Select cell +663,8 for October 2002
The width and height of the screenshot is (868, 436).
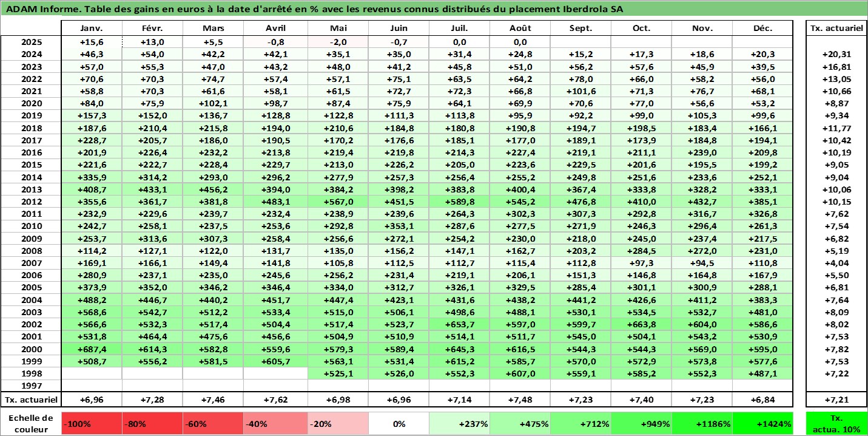(642, 324)
